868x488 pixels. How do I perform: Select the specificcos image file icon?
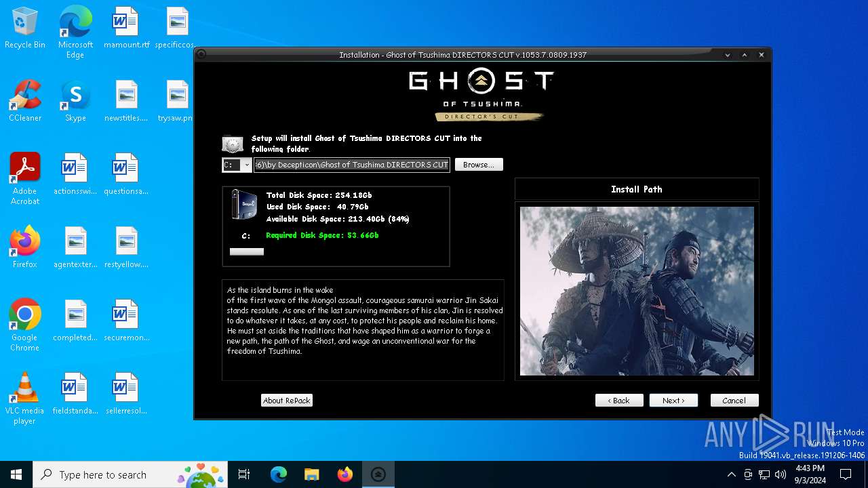(176, 28)
